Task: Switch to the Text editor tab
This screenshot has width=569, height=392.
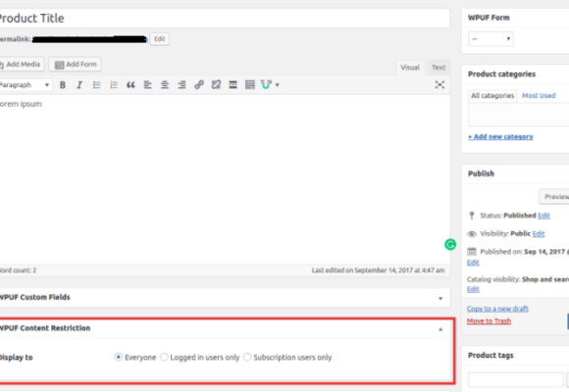Action: tap(439, 68)
